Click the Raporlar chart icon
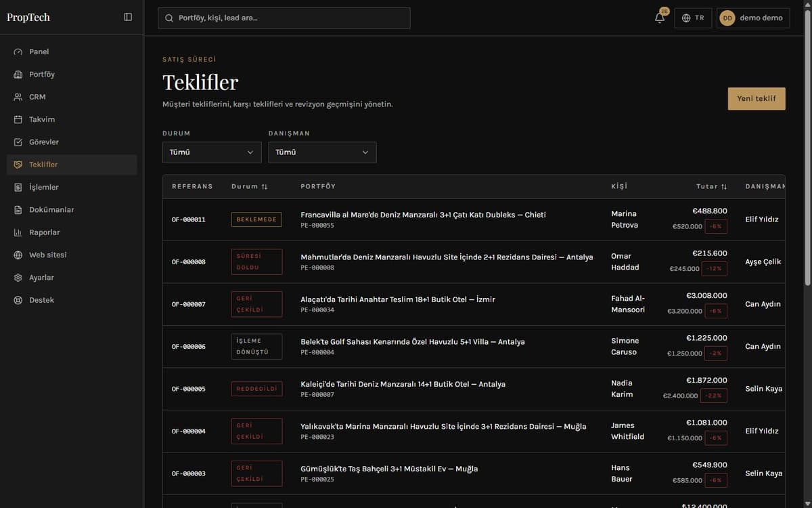Screen dimensions: 812x508 click(x=18, y=232)
